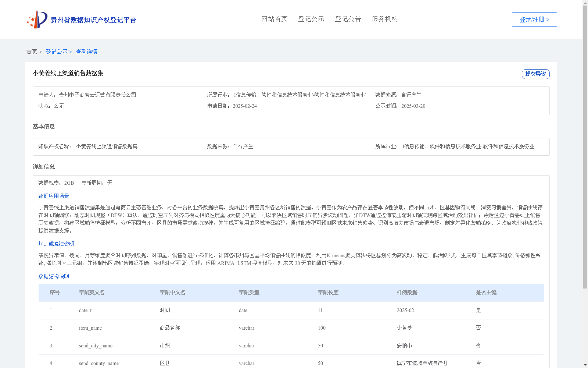
Task: Click the 首页 breadcrumb link
Action: (x=32, y=52)
